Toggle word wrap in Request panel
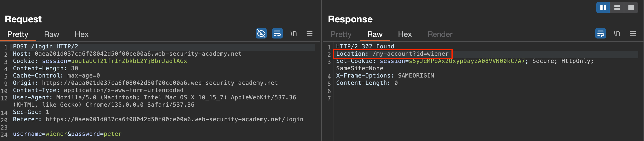 (x=277, y=34)
